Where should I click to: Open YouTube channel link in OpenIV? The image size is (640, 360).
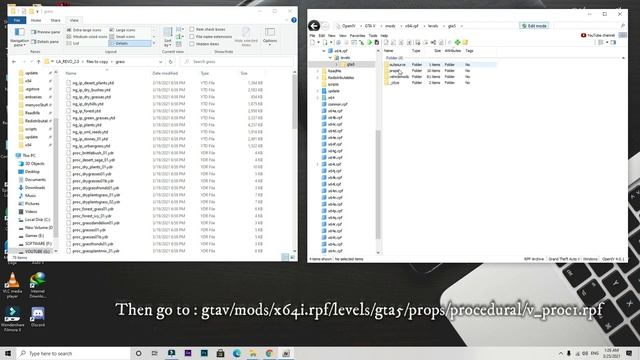click(598, 36)
